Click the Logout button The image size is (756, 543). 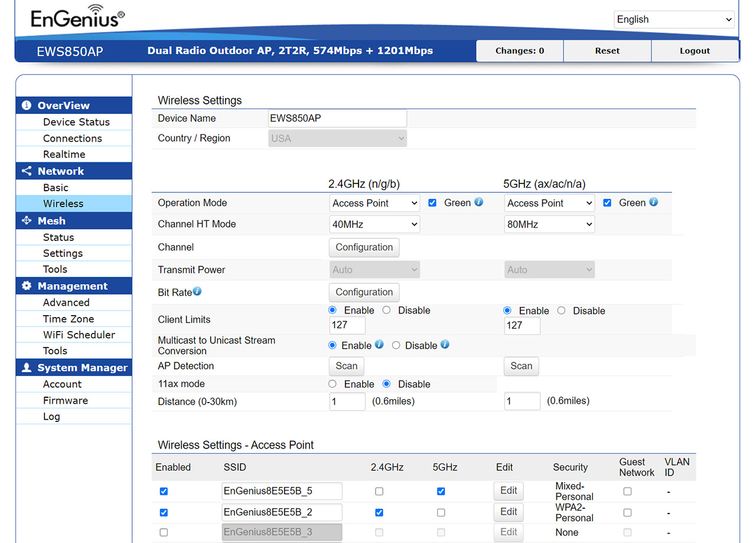coord(695,51)
